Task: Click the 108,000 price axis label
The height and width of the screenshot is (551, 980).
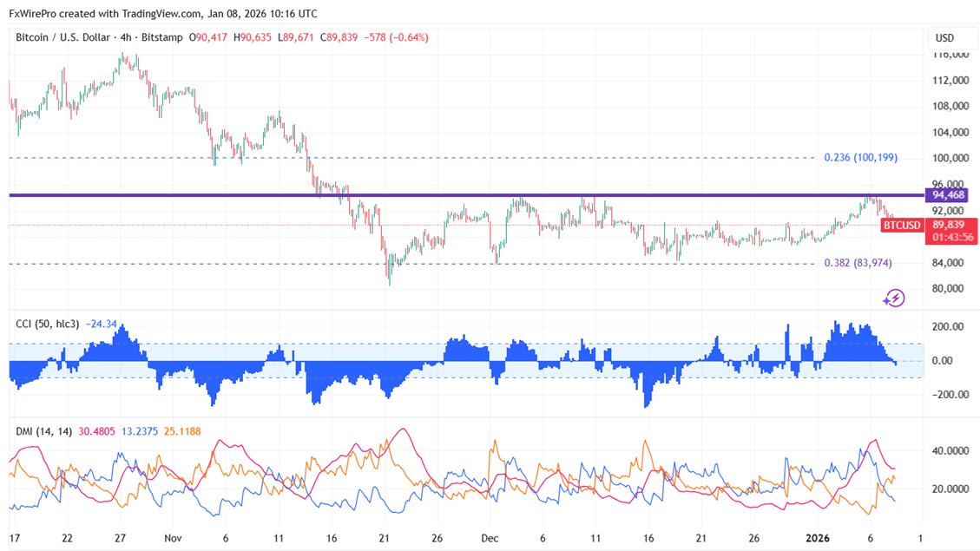Action: tap(950, 106)
